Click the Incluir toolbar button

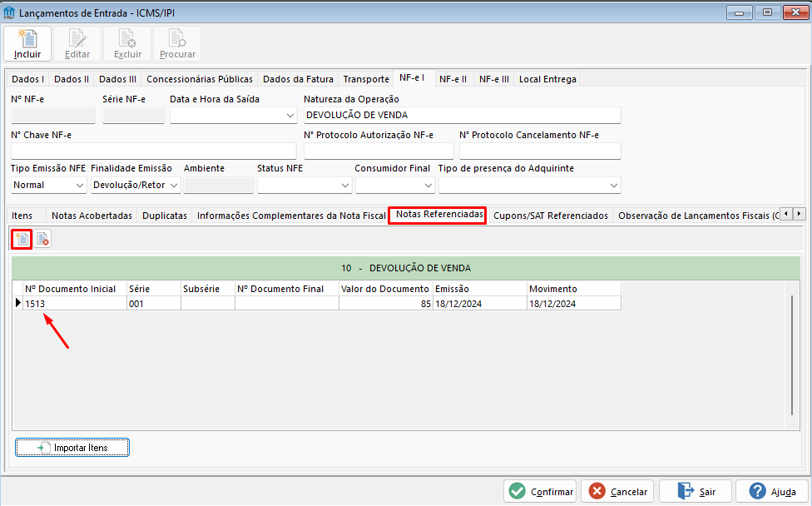point(27,44)
